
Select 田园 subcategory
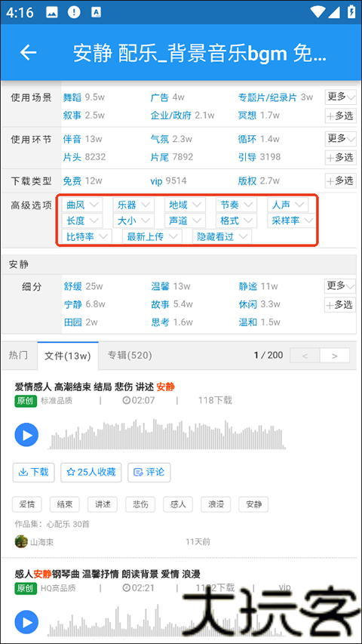73,322
